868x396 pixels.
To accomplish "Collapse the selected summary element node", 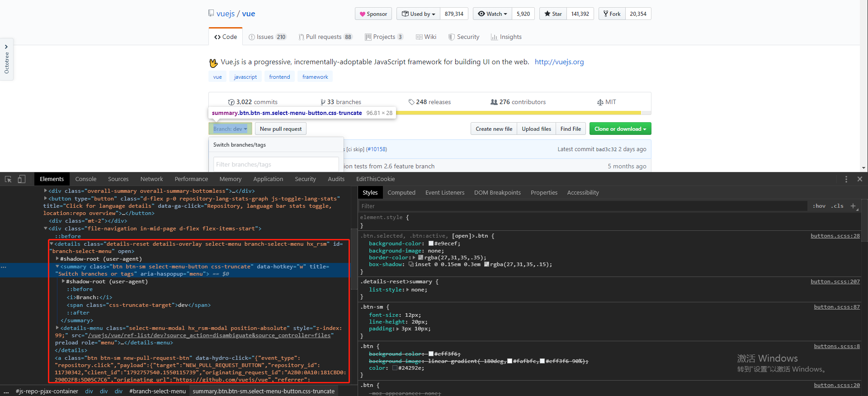I will [x=57, y=267].
